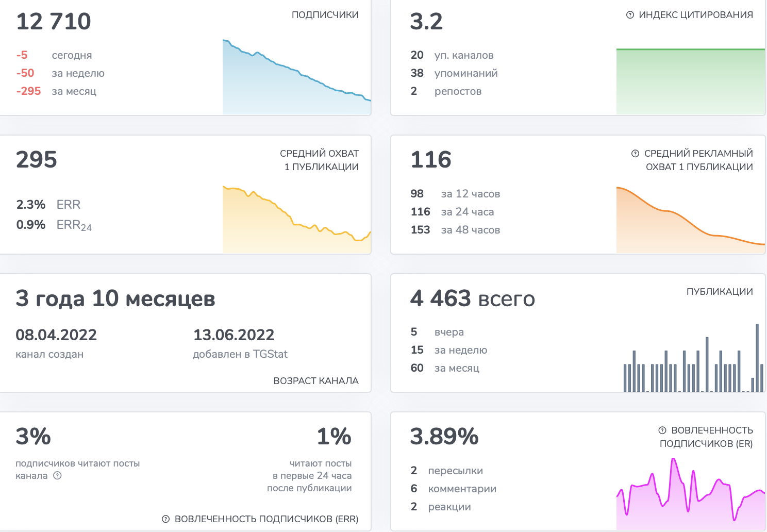This screenshot has width=767, height=532.
Task: Click the blue subscribers decline chart
Action: (x=297, y=77)
